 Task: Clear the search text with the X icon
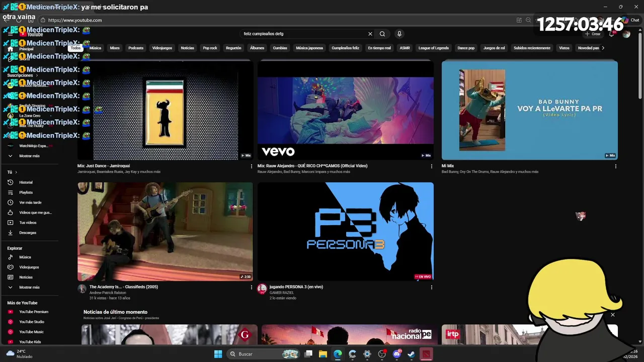click(370, 34)
